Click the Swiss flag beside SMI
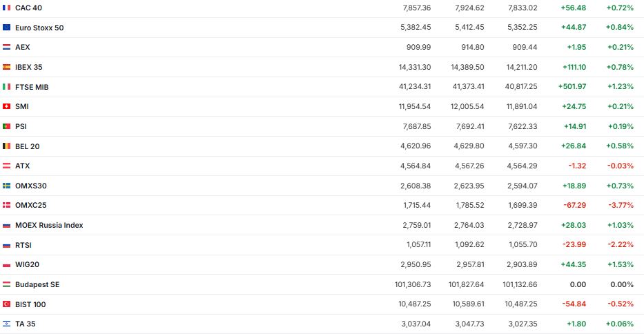The height and width of the screenshot is (334, 644). click(x=7, y=106)
